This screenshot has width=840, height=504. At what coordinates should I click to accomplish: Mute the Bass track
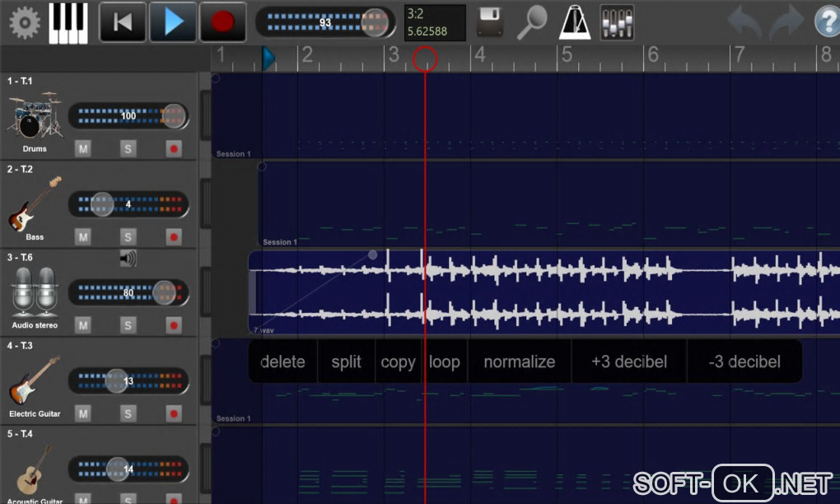82,236
